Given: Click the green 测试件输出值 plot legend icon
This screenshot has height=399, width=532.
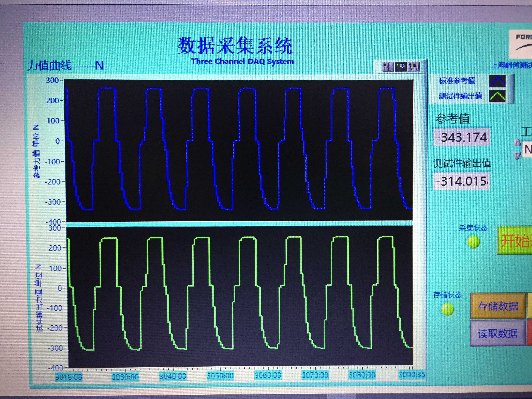Looking at the screenshot, I should 497,96.
